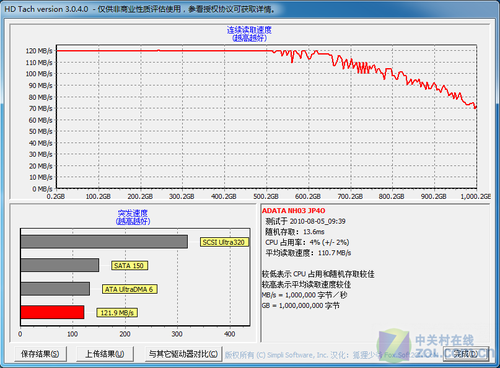Viewport: 500px width, 368px height.
Task: Select the red 121.9 MB/s burst bar
Action: (x=52, y=312)
